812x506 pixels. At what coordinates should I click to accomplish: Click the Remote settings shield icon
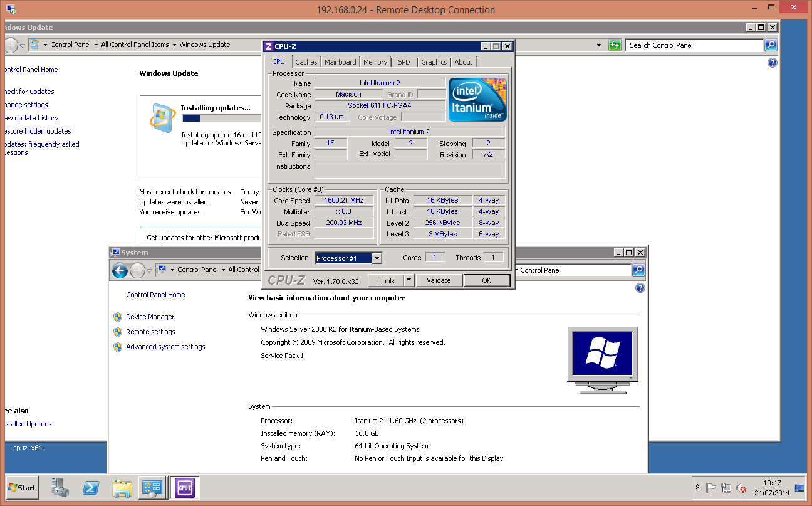[117, 332]
